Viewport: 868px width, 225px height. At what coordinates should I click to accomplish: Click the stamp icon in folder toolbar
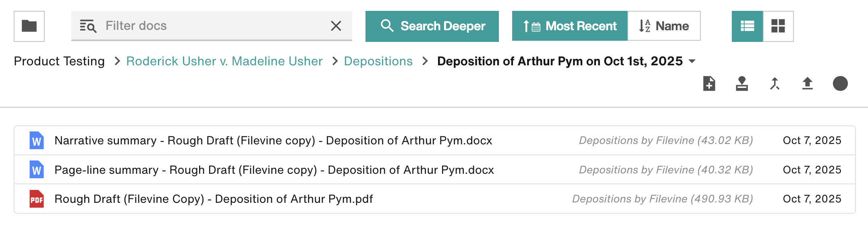[742, 83]
